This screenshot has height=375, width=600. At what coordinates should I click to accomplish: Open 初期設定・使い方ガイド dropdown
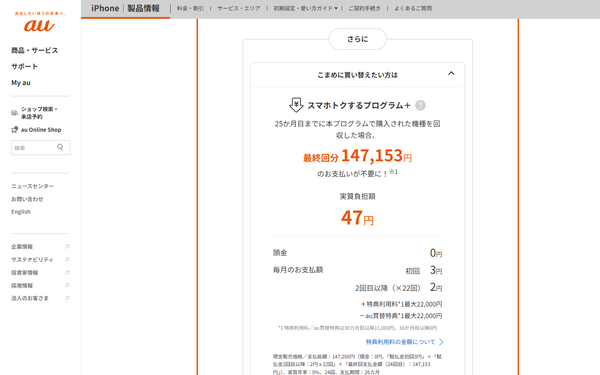tap(305, 8)
